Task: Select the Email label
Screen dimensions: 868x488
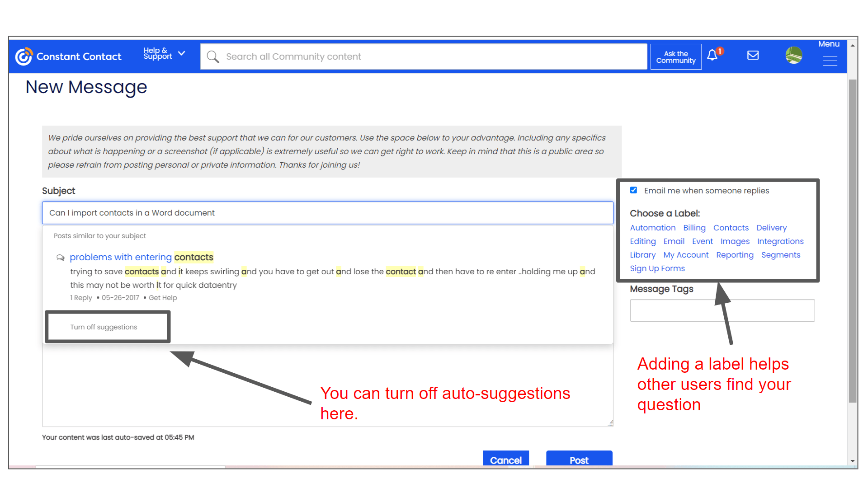Action: (x=674, y=241)
